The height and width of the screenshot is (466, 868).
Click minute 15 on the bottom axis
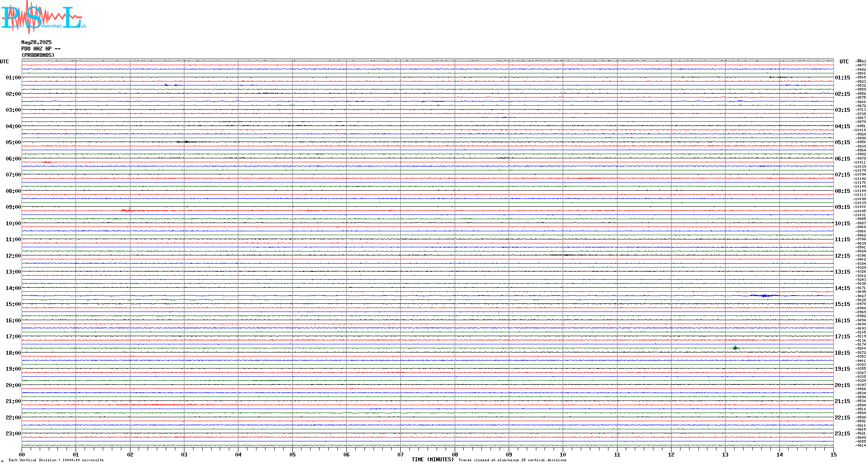pos(833,454)
